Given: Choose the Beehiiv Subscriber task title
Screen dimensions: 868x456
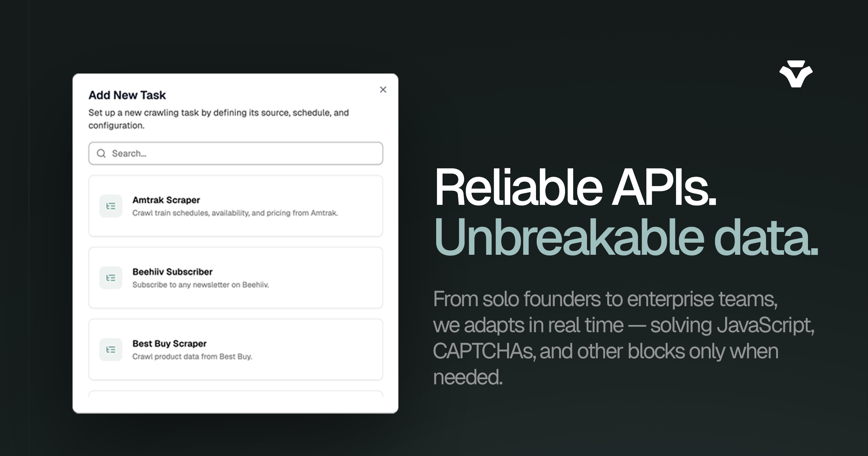Looking at the screenshot, I should tap(172, 272).
